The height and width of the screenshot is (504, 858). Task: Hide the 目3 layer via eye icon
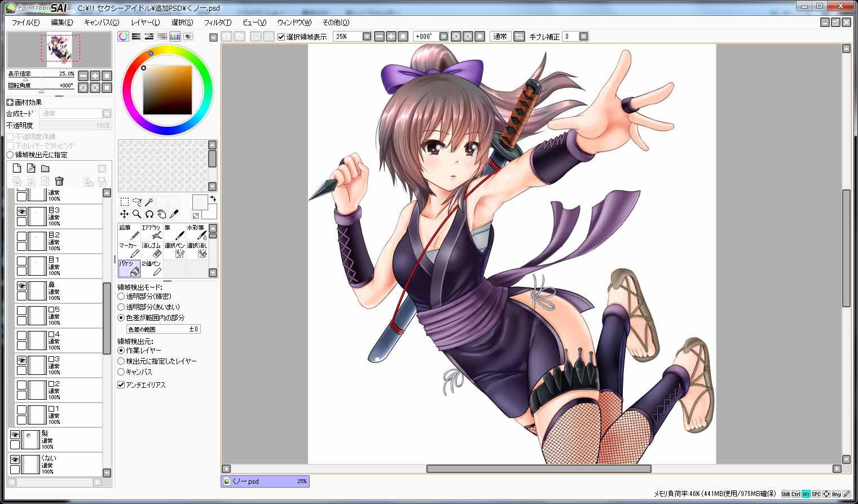[x=21, y=211]
